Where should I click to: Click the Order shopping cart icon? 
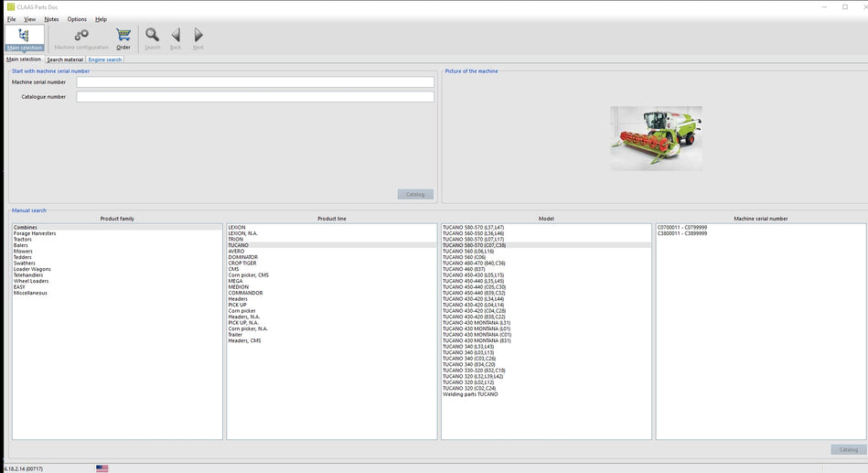point(123,38)
